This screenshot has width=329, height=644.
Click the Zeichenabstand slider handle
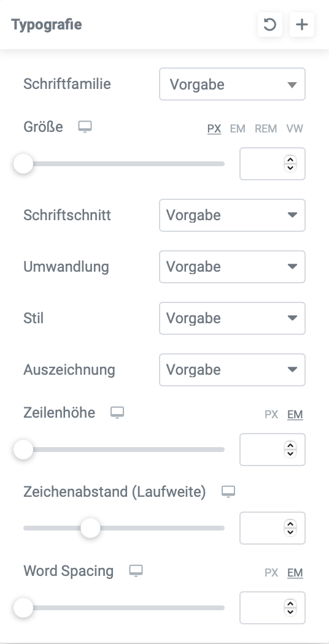[x=90, y=528]
